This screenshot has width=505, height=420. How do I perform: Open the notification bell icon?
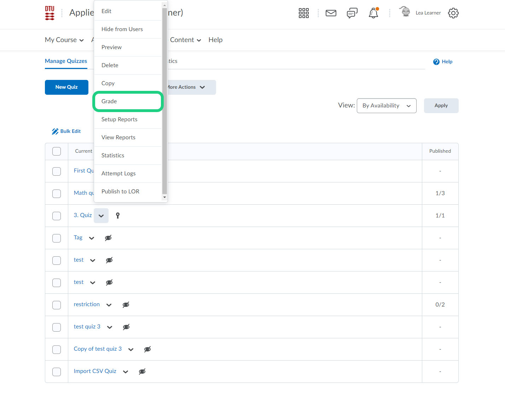click(x=373, y=13)
